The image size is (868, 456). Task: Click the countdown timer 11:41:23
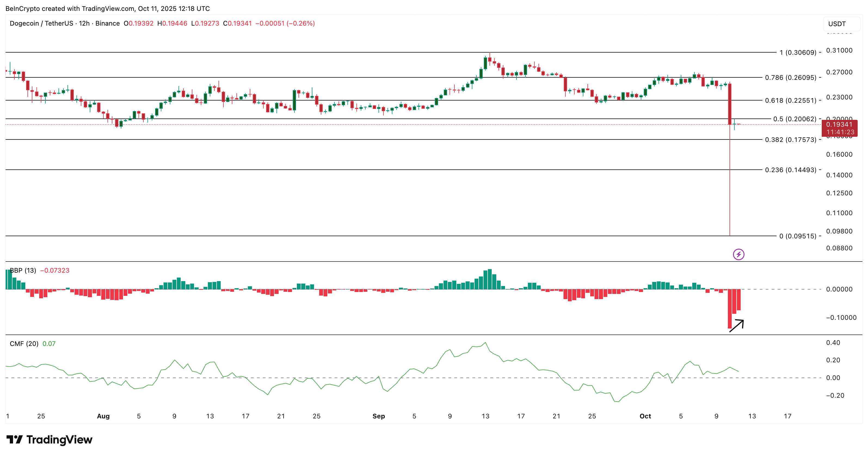point(840,132)
